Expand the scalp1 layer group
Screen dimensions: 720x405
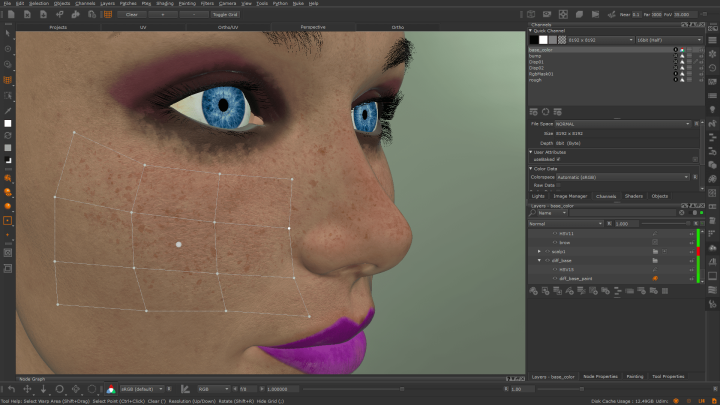(540, 251)
